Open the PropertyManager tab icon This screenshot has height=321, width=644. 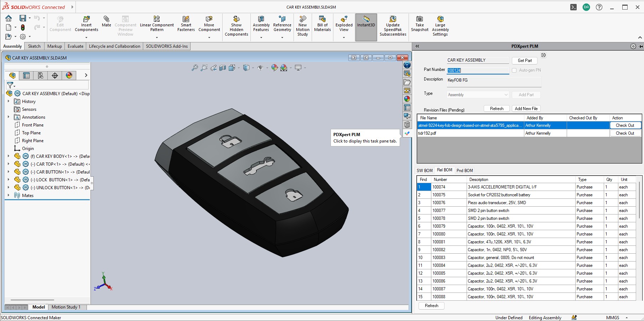pos(26,76)
